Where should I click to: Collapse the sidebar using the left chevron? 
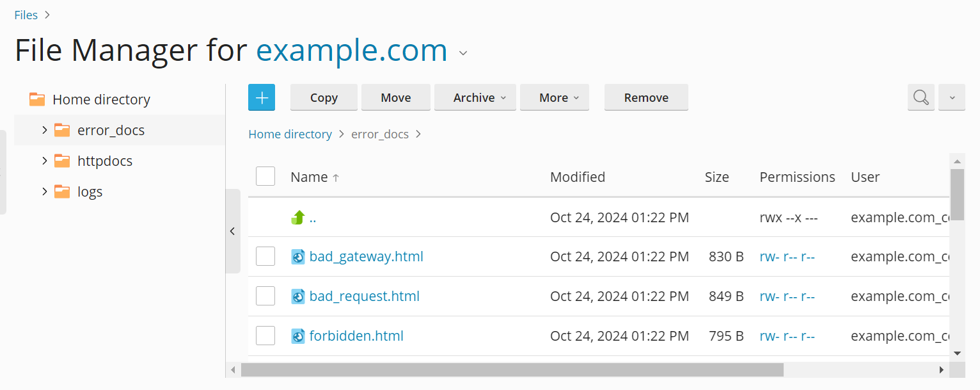tap(232, 231)
